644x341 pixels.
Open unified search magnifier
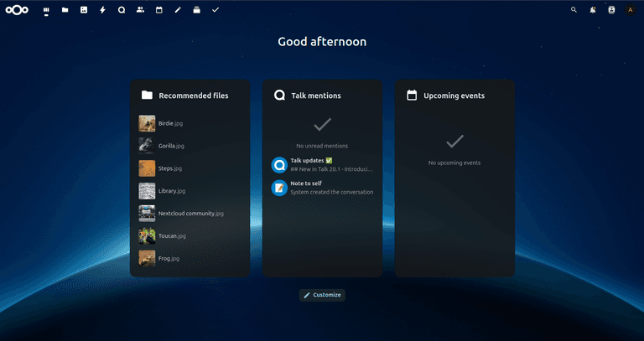574,10
